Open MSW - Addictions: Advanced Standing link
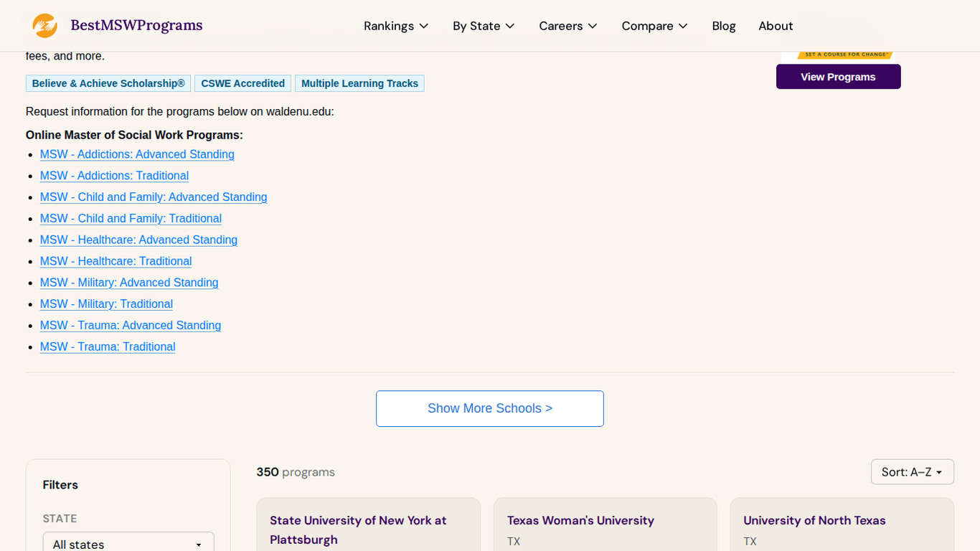 coord(137,154)
